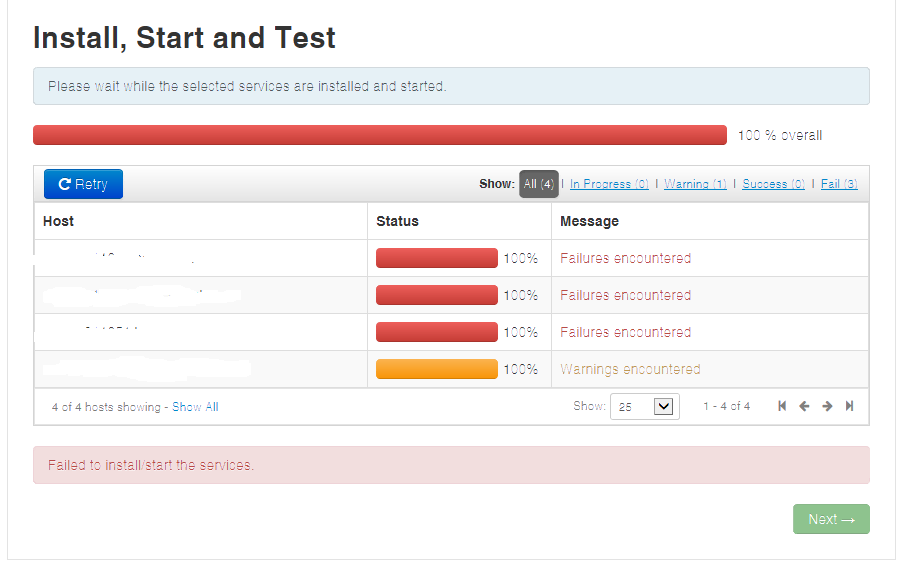
Task: Click the first red host progress bar
Action: 437,257
